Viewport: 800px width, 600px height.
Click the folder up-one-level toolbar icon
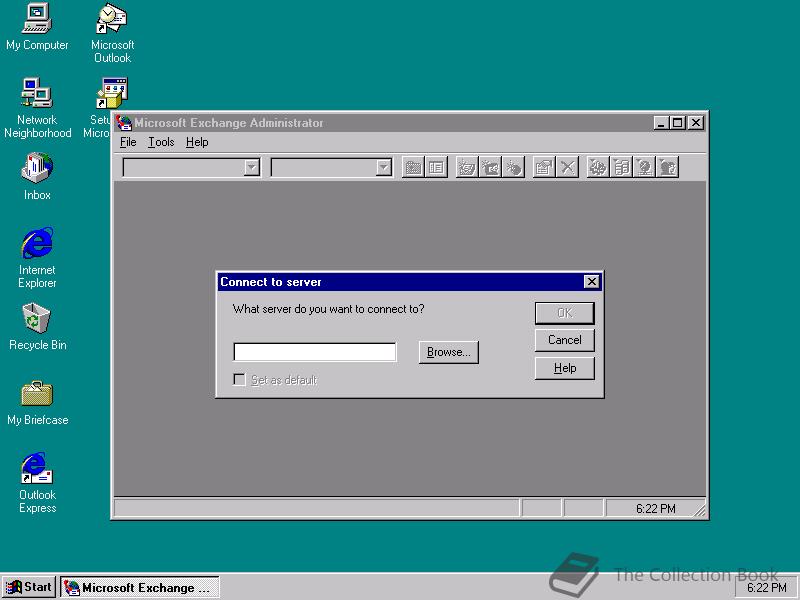coord(413,167)
